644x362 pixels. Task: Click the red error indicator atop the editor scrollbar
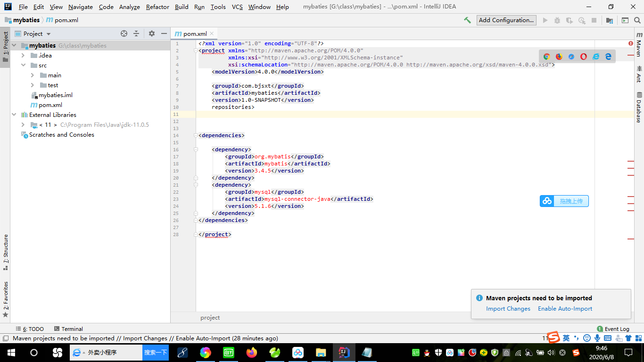click(x=631, y=43)
